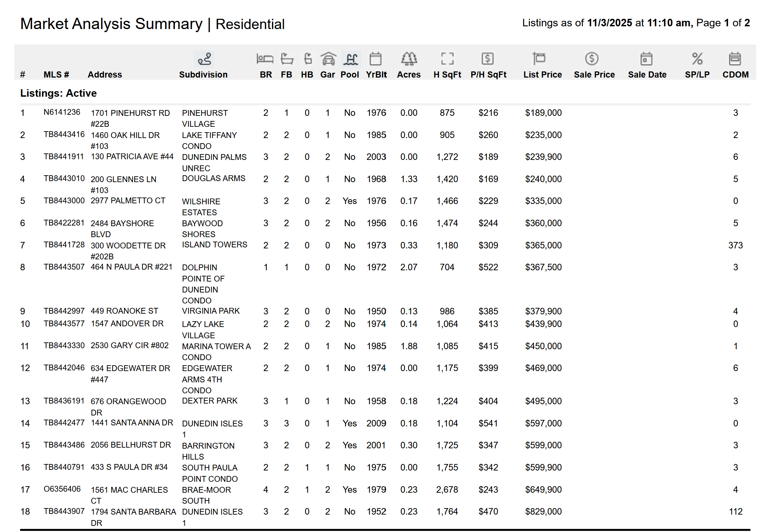This screenshot has width=767, height=532.
Task: Click the bathtub icon above FB
Action: pos(287,59)
